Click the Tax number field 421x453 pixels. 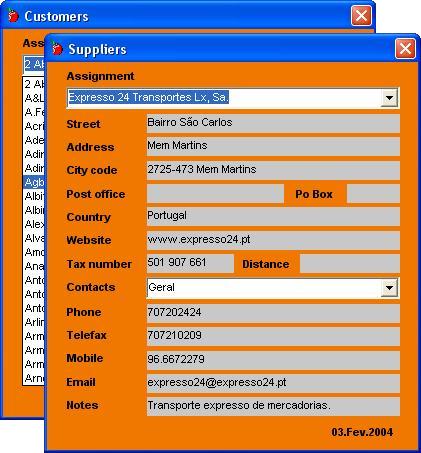pyautogui.click(x=190, y=264)
